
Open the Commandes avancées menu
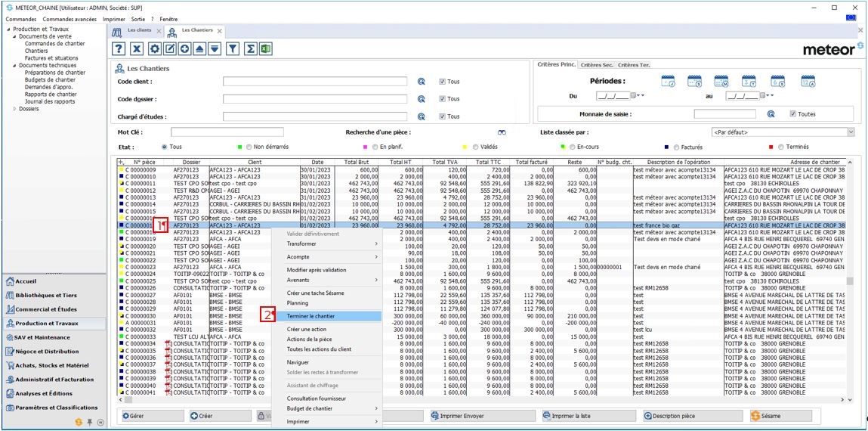(x=70, y=19)
